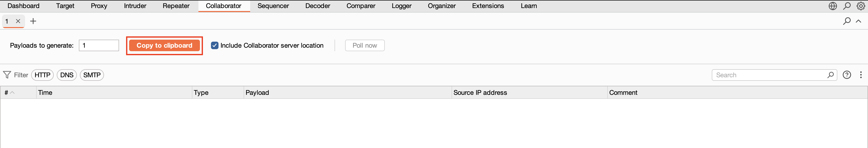Open Burp settings gear icon
The image size is (868, 148).
click(860, 6)
